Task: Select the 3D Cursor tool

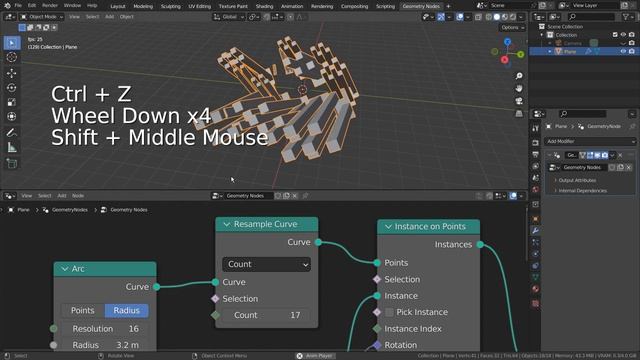Action: click(12, 58)
